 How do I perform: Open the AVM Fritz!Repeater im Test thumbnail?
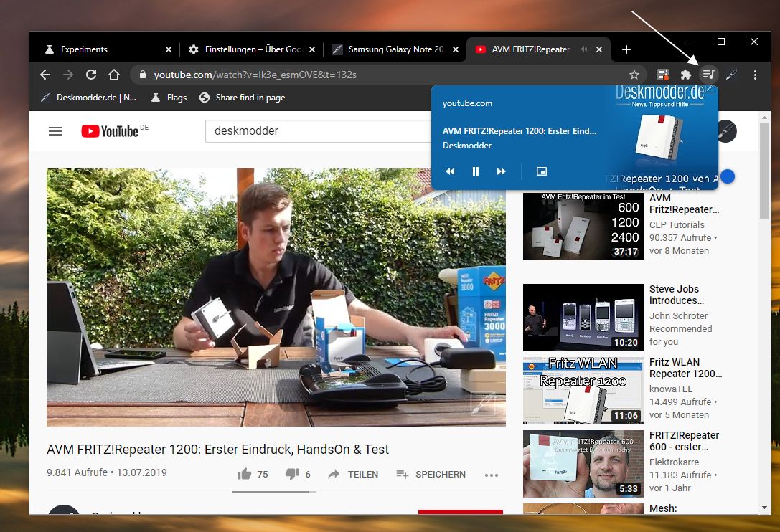[x=583, y=226]
